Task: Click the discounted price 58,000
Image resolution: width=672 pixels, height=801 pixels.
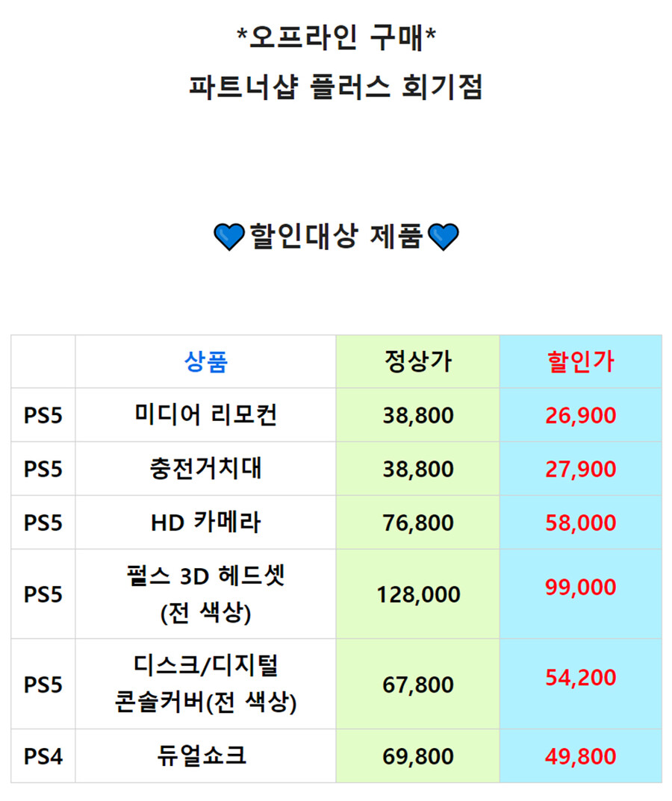Action: pos(580,523)
